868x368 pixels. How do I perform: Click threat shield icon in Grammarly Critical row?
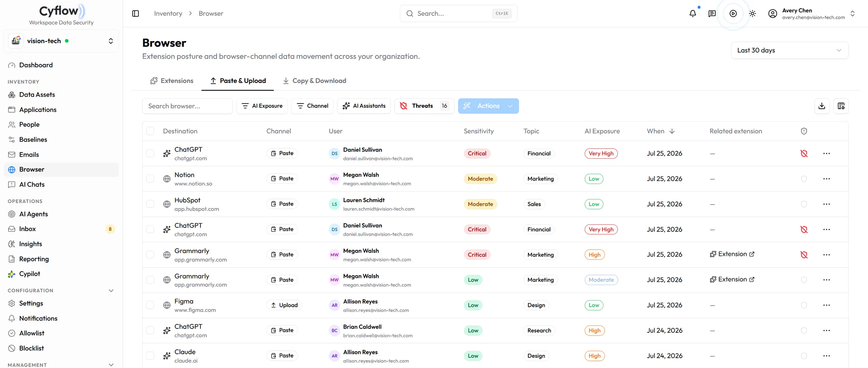(804, 255)
